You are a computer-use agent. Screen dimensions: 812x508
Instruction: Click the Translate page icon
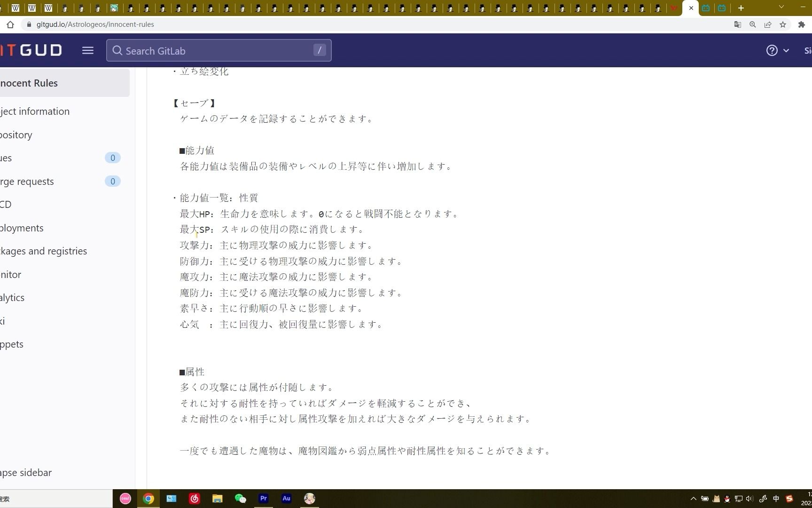pos(738,24)
